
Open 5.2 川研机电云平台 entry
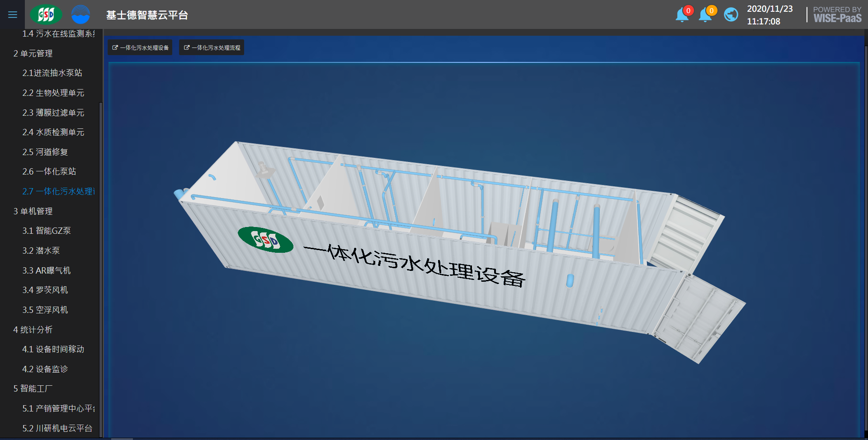click(57, 428)
